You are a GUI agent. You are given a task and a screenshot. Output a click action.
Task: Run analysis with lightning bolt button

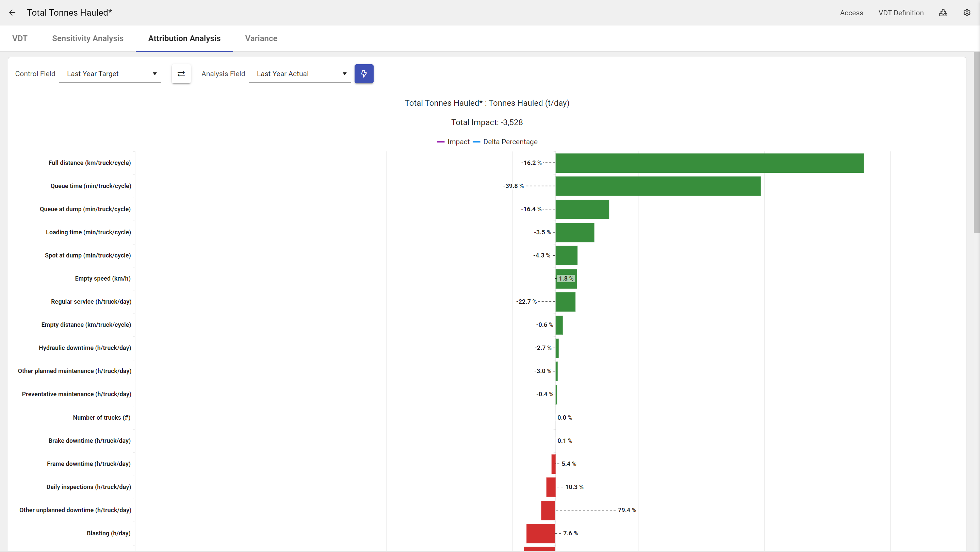pos(364,74)
